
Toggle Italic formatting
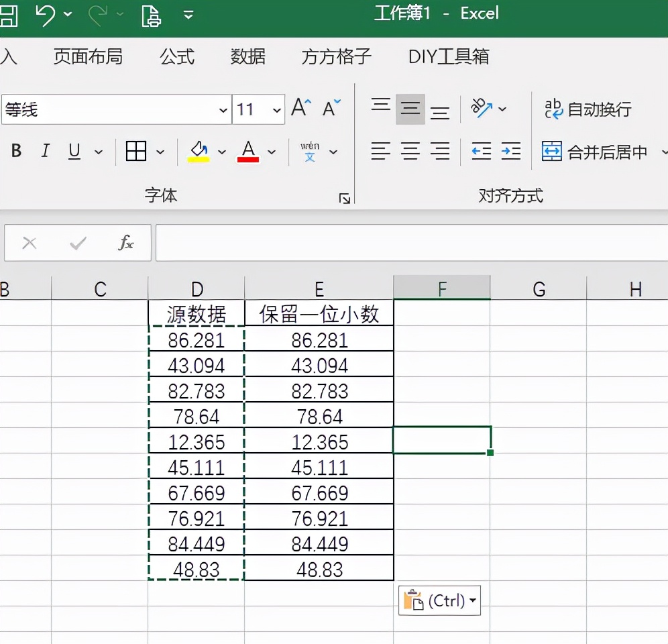pyautogui.click(x=46, y=152)
